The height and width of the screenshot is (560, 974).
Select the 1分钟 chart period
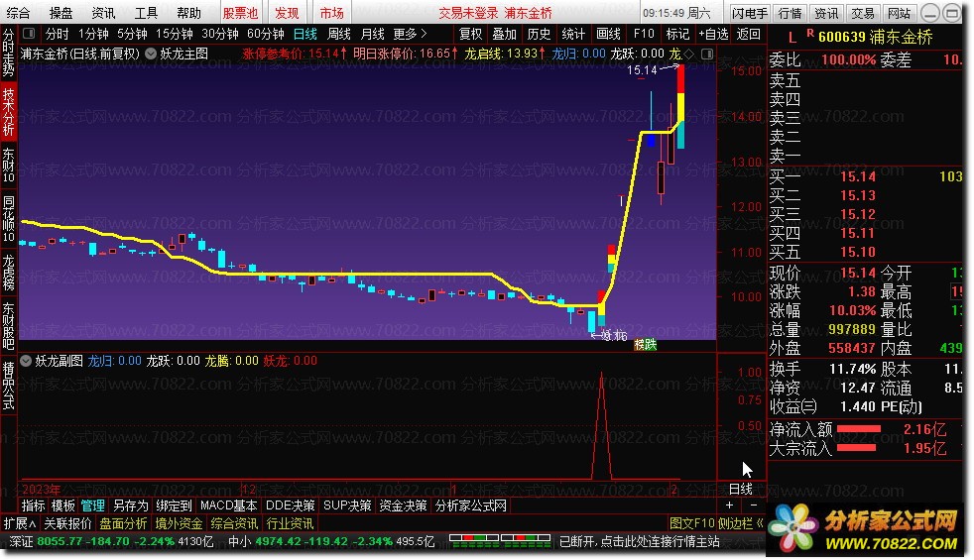click(93, 34)
